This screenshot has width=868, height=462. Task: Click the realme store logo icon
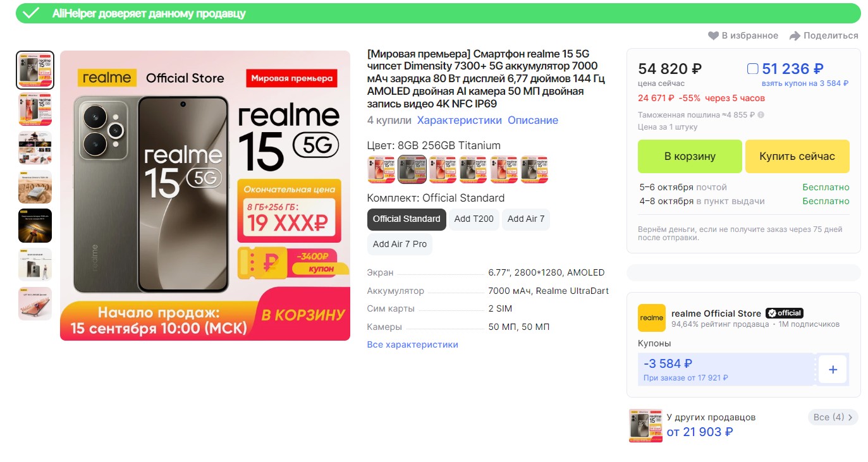pos(651,318)
